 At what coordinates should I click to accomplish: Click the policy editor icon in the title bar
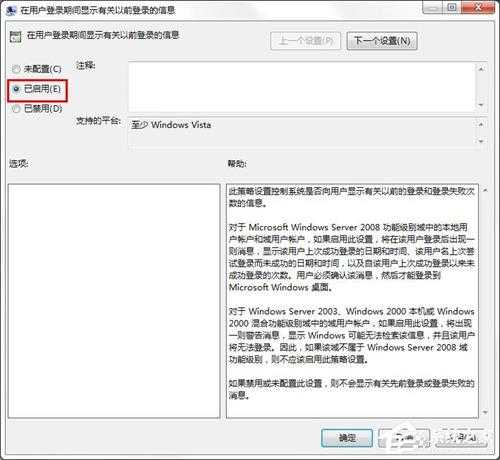coord(11,10)
